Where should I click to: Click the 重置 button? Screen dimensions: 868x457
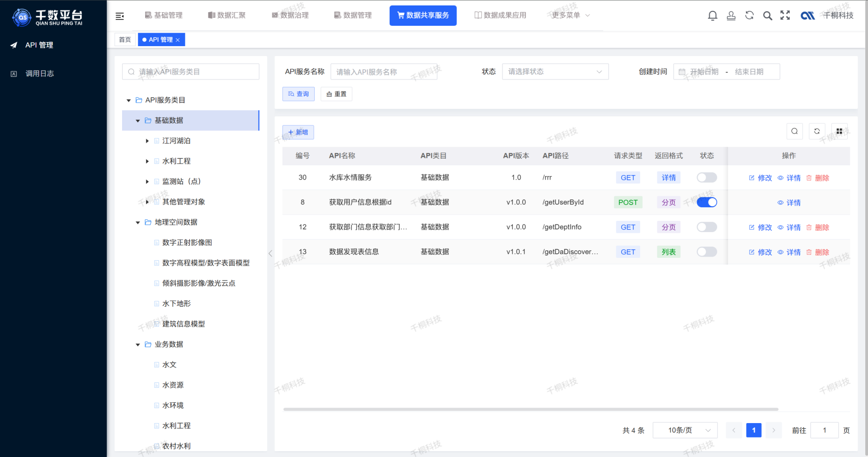click(x=336, y=94)
